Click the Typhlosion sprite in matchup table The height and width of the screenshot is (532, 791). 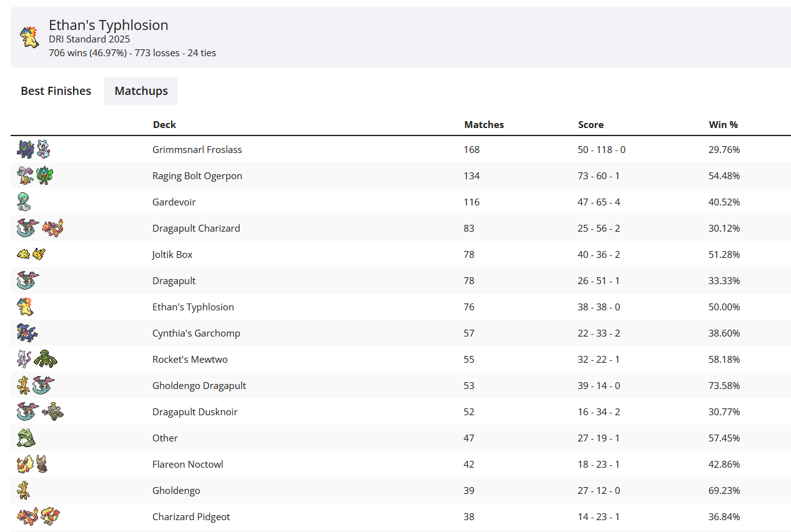click(x=25, y=307)
